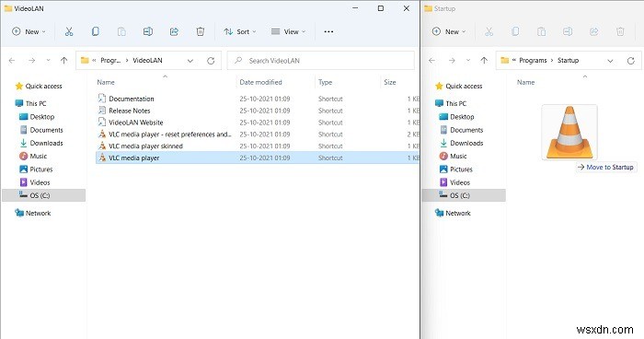Open View dropdown in VideoLAN window

[x=288, y=31]
